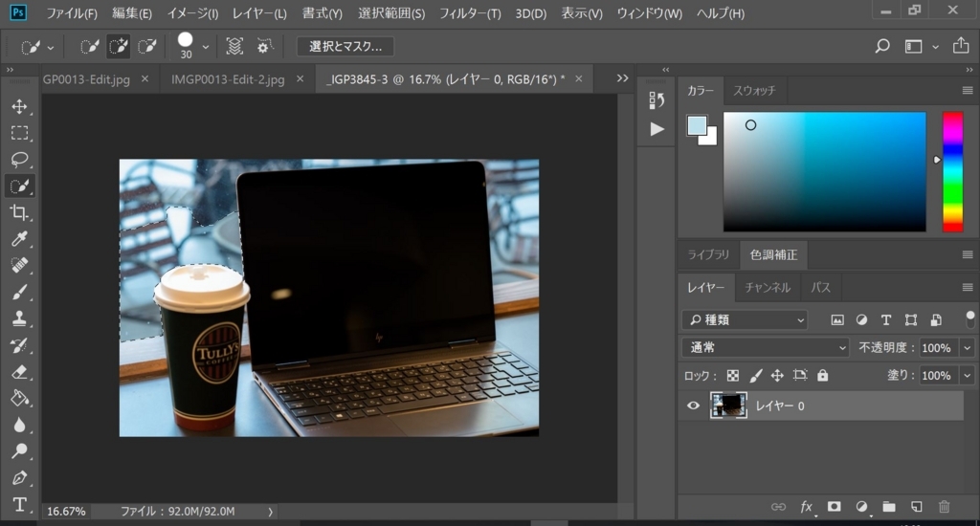Select the Eyedropper tool
980x526 pixels.
[x=19, y=239]
